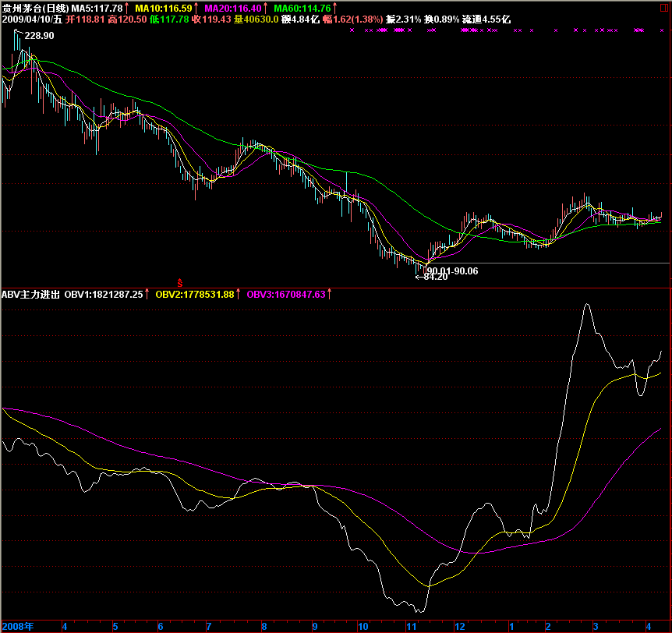Click the 90.01-90.06 price range label
Image resolution: width=672 pixels, height=633 pixels.
click(x=452, y=270)
